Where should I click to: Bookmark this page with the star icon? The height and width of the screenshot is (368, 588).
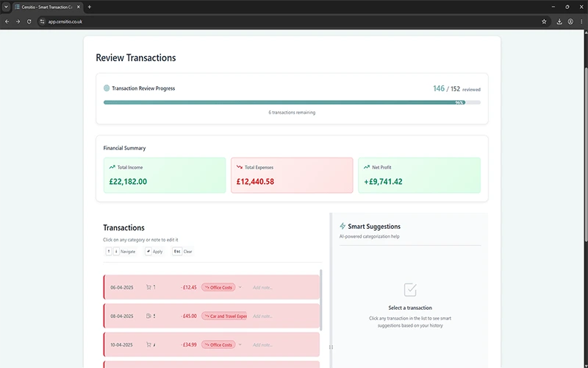tap(544, 22)
